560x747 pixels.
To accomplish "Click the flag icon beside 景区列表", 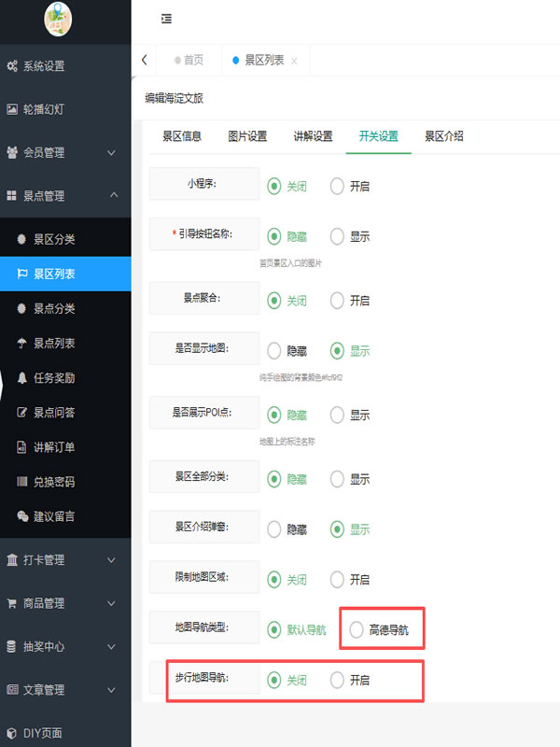I will click(21, 274).
